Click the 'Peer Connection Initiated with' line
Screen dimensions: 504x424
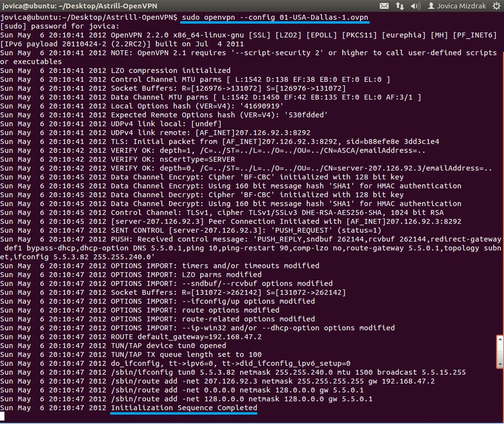(231, 221)
